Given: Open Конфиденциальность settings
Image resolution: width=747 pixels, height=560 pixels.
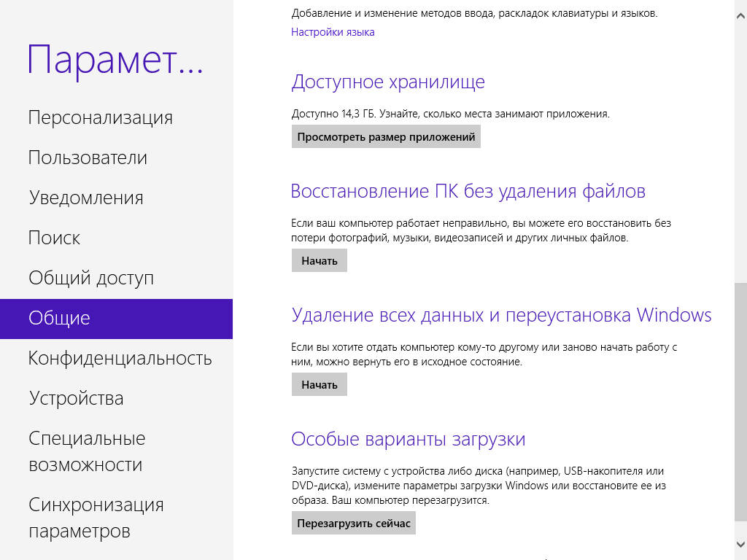Looking at the screenshot, I should tap(120, 359).
